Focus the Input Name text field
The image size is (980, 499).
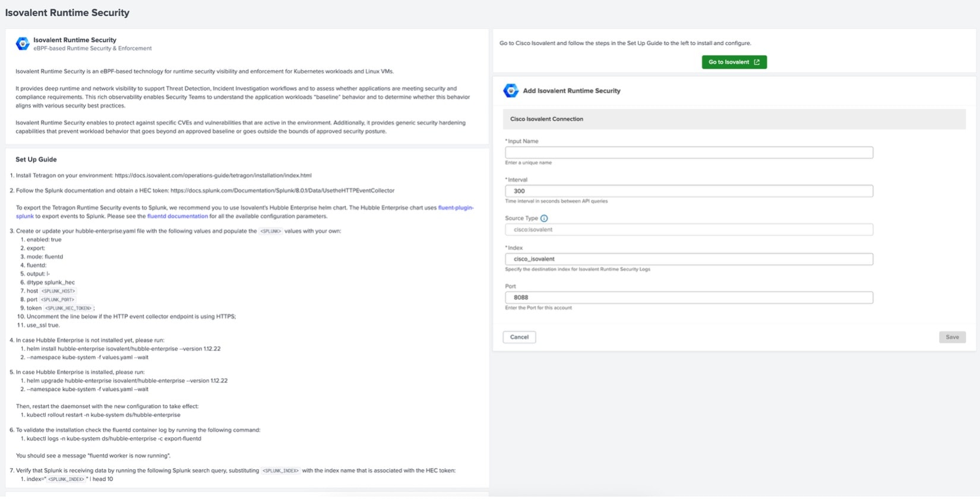689,153
